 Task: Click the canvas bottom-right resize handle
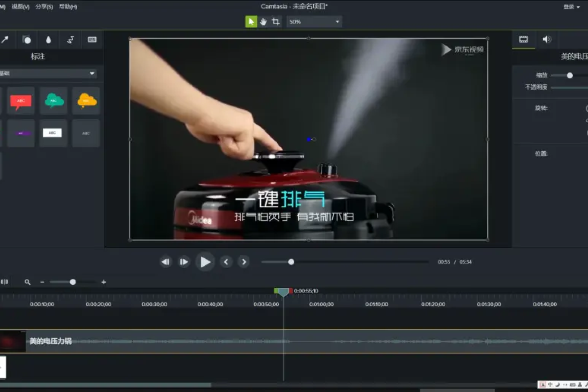(x=487, y=240)
